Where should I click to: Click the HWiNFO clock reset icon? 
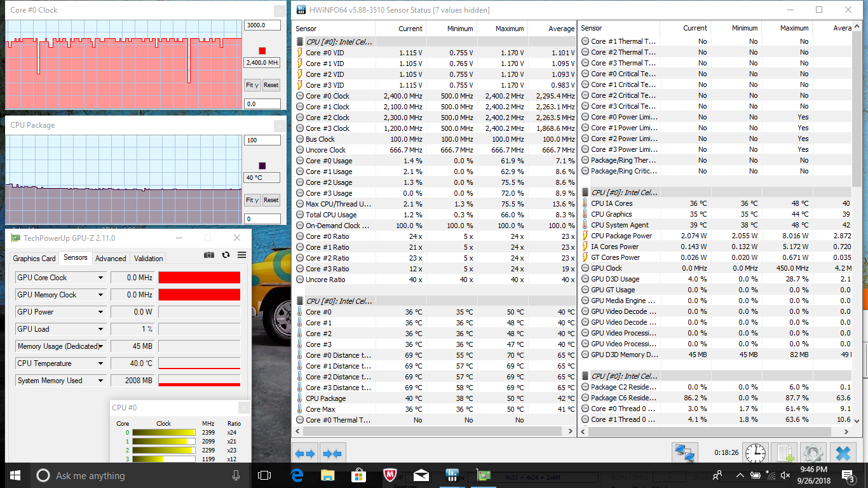click(755, 454)
